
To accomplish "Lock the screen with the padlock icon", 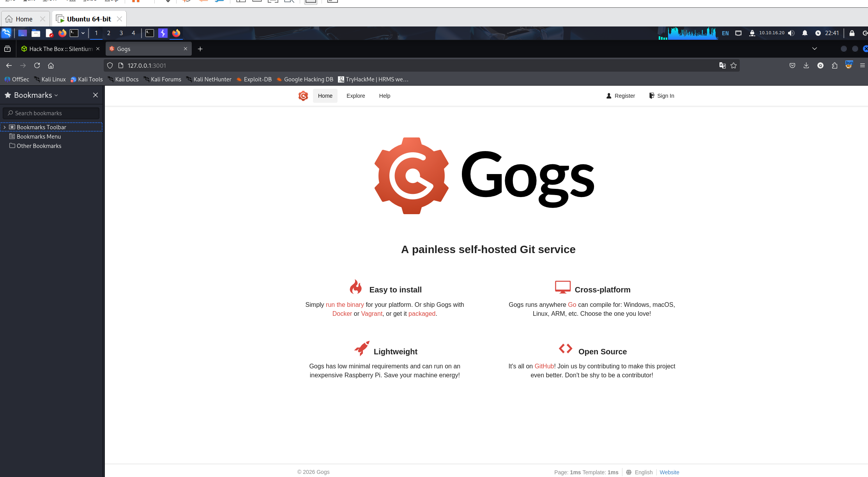I will [x=852, y=33].
